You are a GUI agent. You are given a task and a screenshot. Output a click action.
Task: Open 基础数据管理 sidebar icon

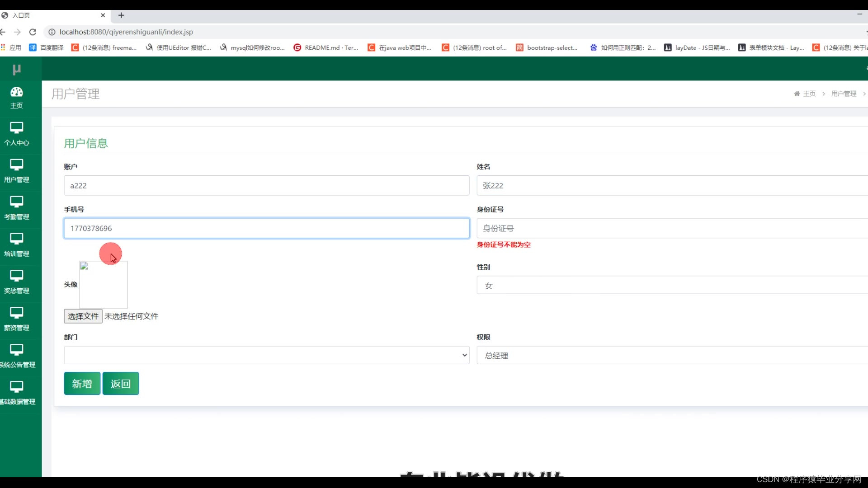(x=17, y=388)
